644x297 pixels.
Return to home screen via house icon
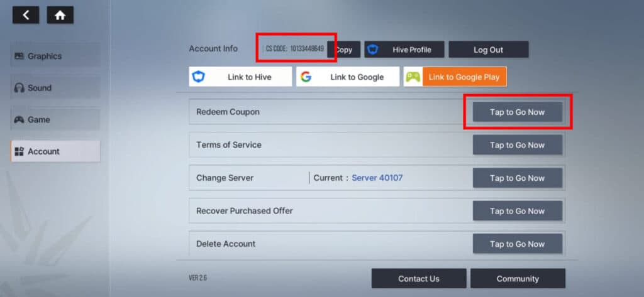60,15
